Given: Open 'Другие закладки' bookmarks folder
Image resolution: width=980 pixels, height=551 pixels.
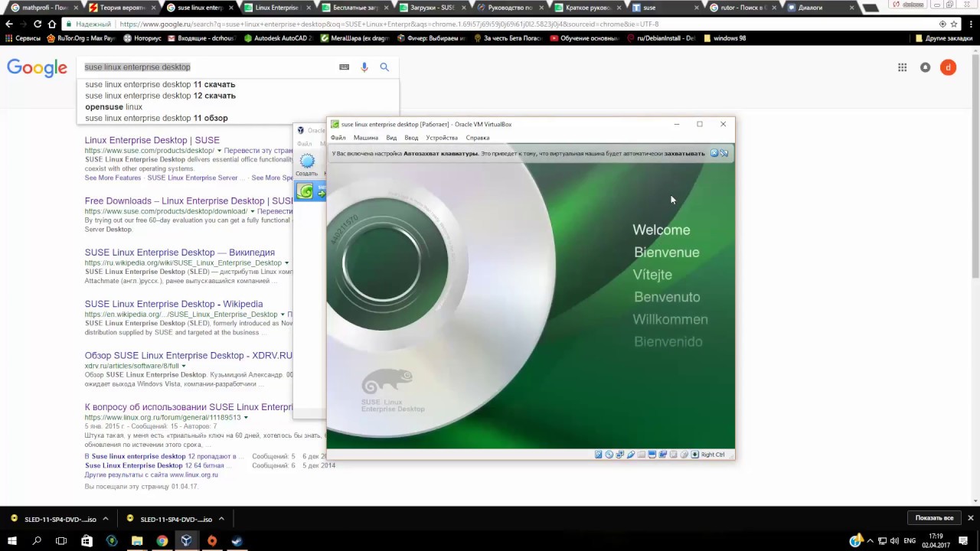Looking at the screenshot, I should 943,38.
